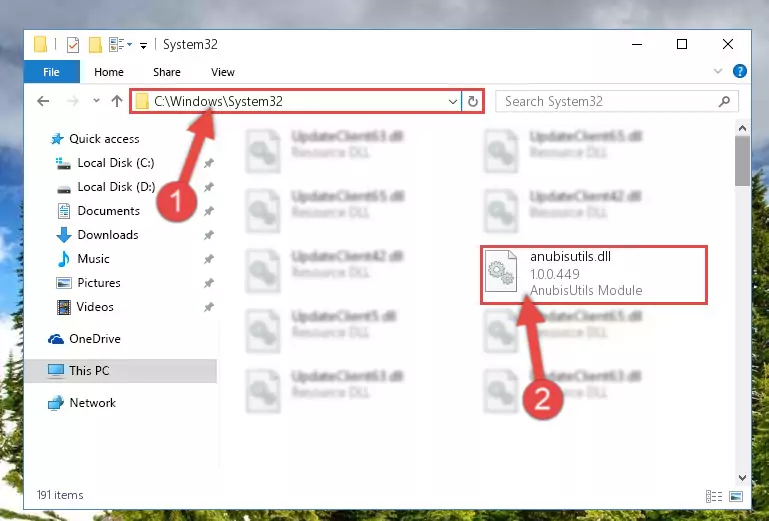Select This PC in navigation pane
This screenshot has width=769, height=521.
[121, 370]
